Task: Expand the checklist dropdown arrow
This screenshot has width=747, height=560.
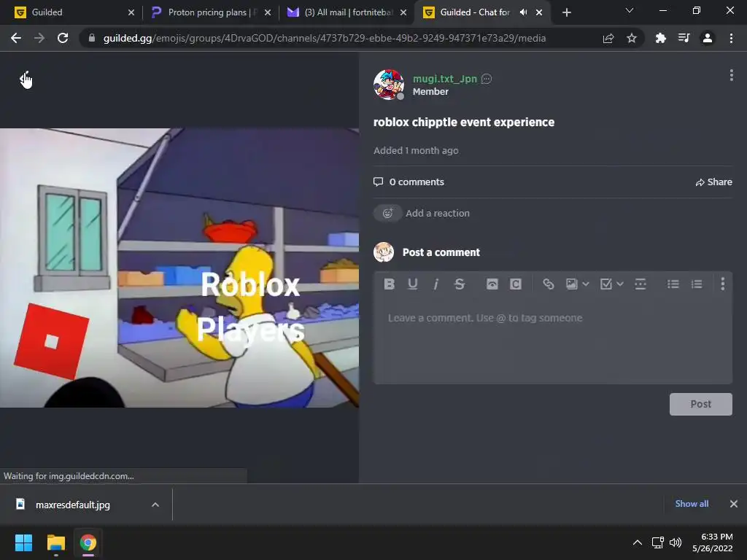Action: [620, 284]
